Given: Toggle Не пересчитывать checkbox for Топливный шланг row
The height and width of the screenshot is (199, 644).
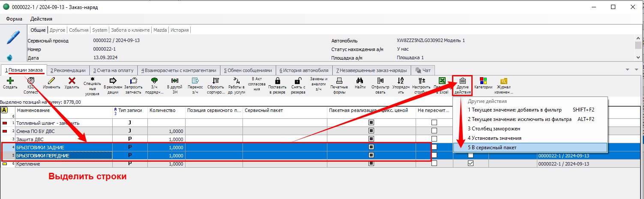Looking at the screenshot, I should coord(434,123).
